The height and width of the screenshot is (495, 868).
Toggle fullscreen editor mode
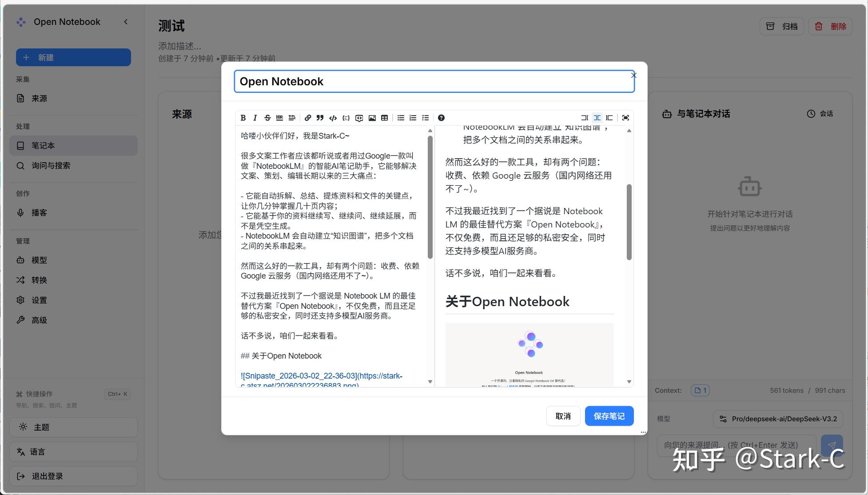click(x=625, y=118)
